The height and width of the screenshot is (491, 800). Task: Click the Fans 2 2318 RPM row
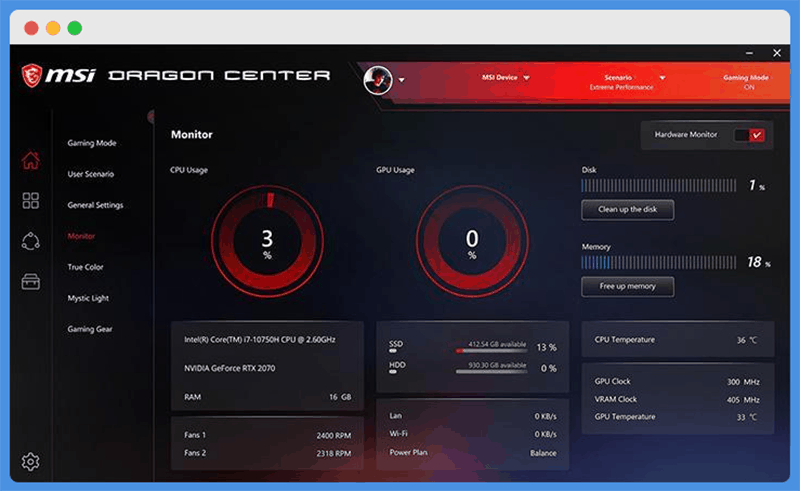tap(267, 453)
